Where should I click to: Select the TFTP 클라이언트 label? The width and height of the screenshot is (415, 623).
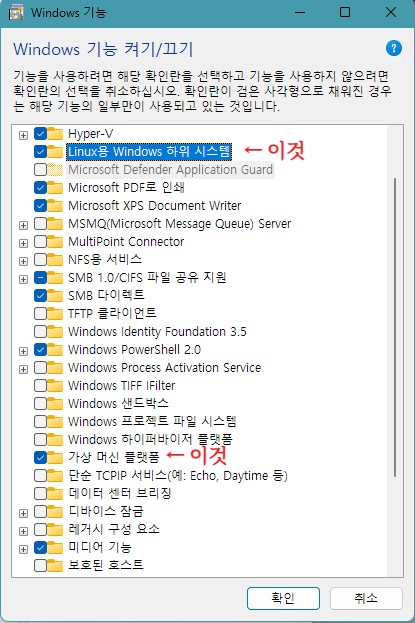tap(112, 313)
